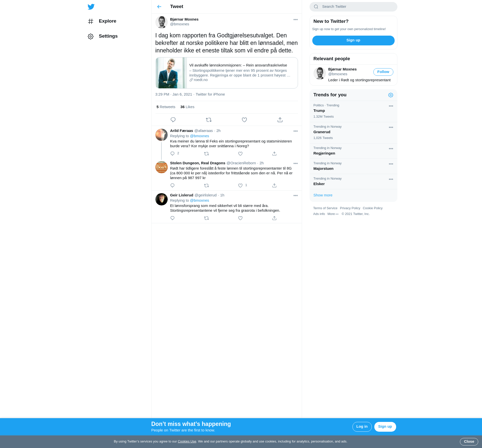Click the Twitter bird logo
The image size is (482, 448).
coord(91,7)
